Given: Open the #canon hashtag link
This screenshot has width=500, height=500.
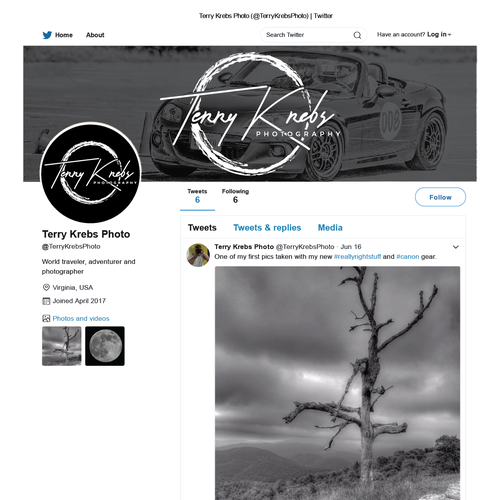Looking at the screenshot, I should click(x=408, y=257).
